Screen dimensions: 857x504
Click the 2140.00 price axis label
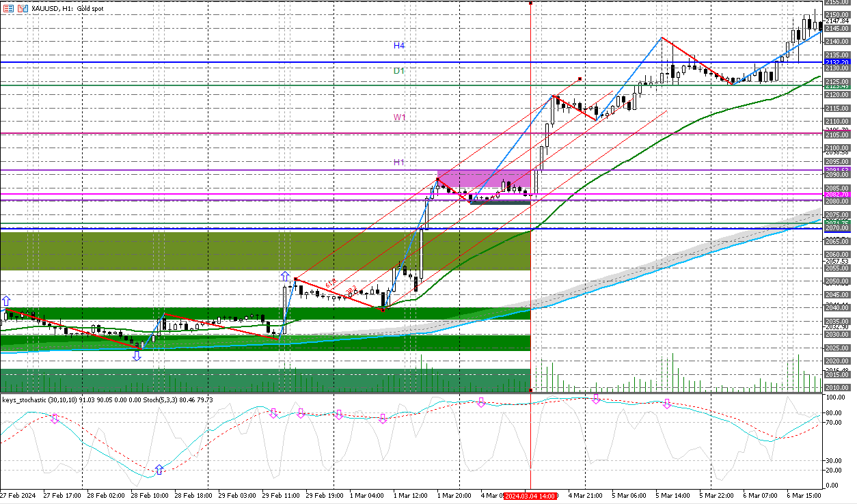tap(836, 42)
